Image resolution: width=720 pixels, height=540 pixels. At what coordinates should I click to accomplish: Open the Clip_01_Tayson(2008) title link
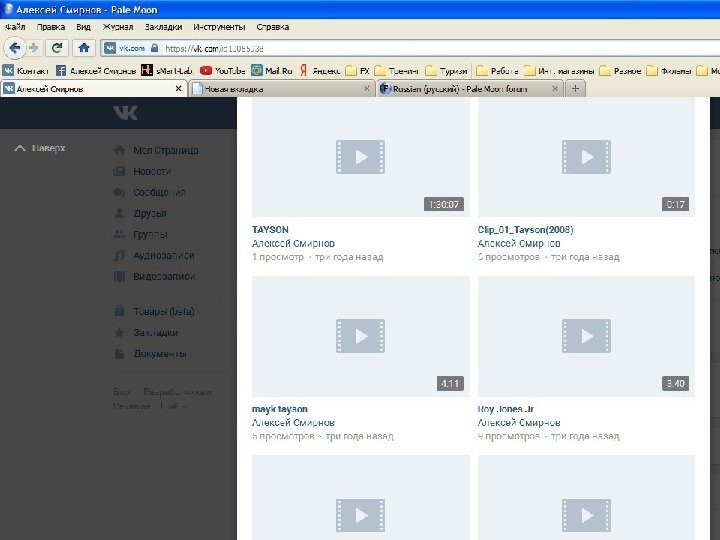point(526,230)
